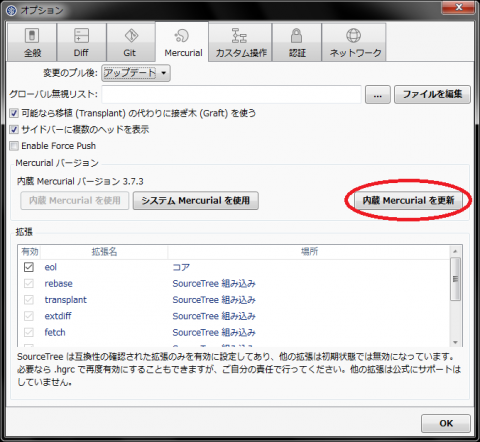Screen dimensions: 480x442
Task: Select the extdiff extension name
Action: coord(58,316)
